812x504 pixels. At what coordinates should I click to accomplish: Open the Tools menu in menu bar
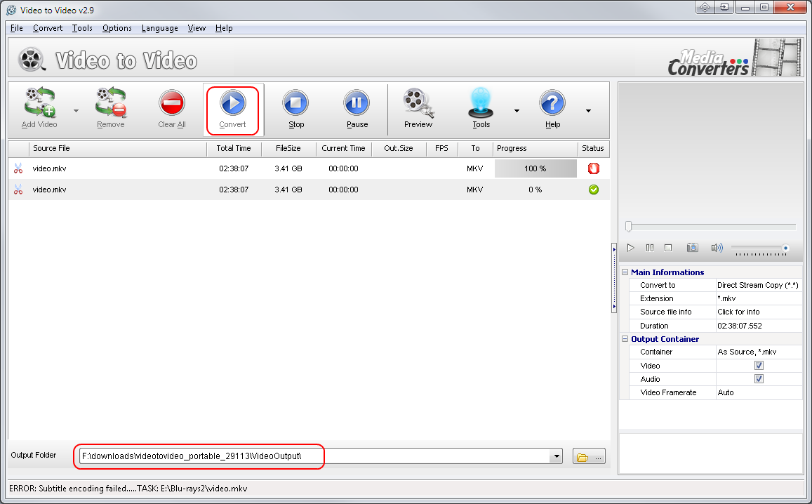[82, 28]
